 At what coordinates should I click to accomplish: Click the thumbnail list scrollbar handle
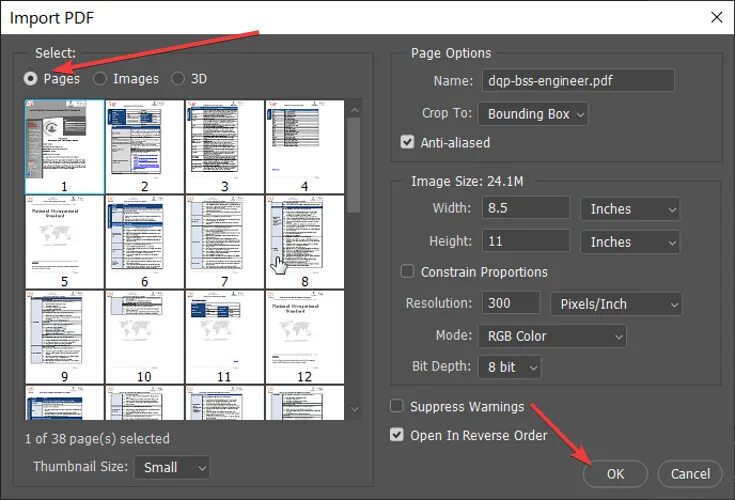(354, 165)
